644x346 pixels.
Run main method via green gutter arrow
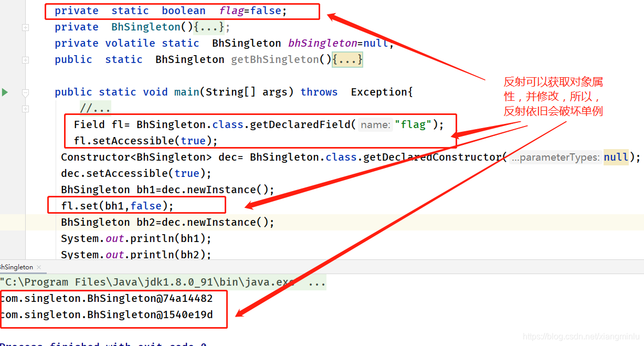5,92
